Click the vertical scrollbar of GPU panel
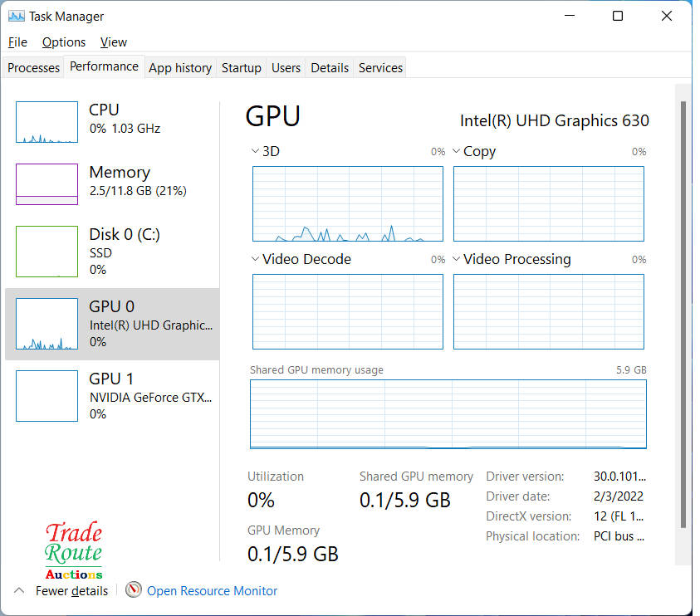The width and height of the screenshot is (700, 616). click(683, 315)
